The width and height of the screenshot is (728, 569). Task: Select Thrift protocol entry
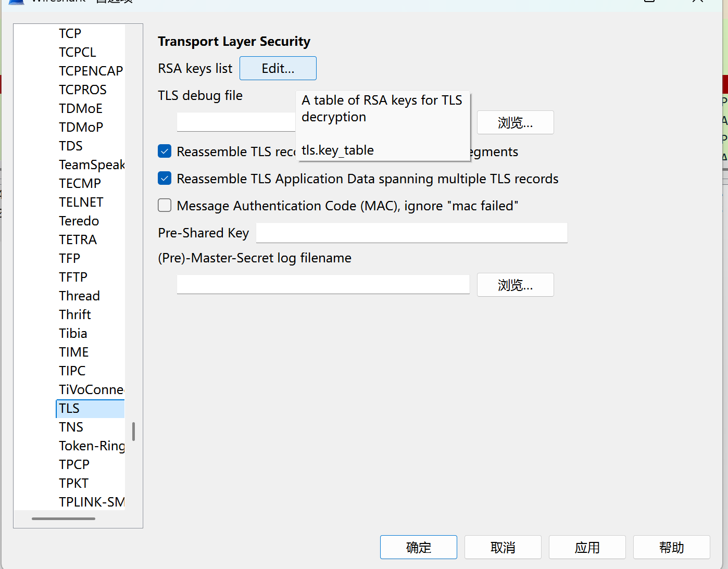pyautogui.click(x=75, y=314)
